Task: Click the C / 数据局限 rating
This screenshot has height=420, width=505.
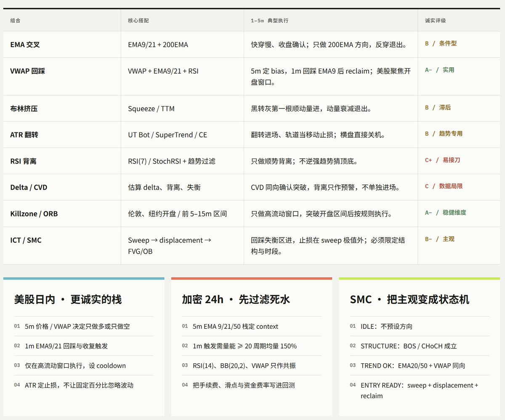Action: (x=444, y=186)
